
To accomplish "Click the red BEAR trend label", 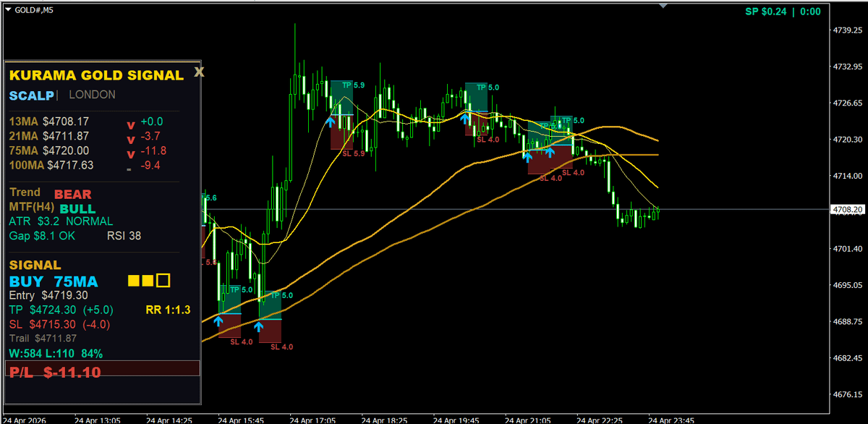I will (73, 194).
